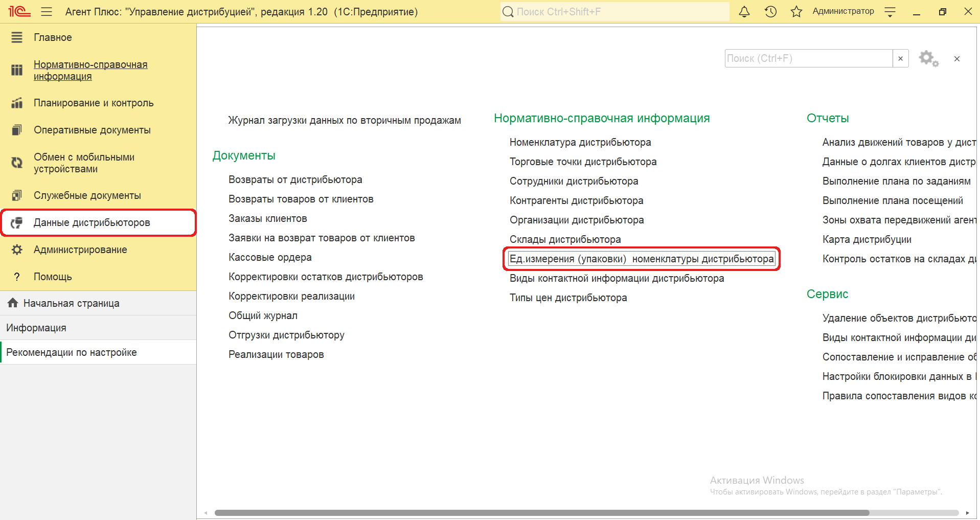
Task: Open Реализации товаров
Action: 276,354
